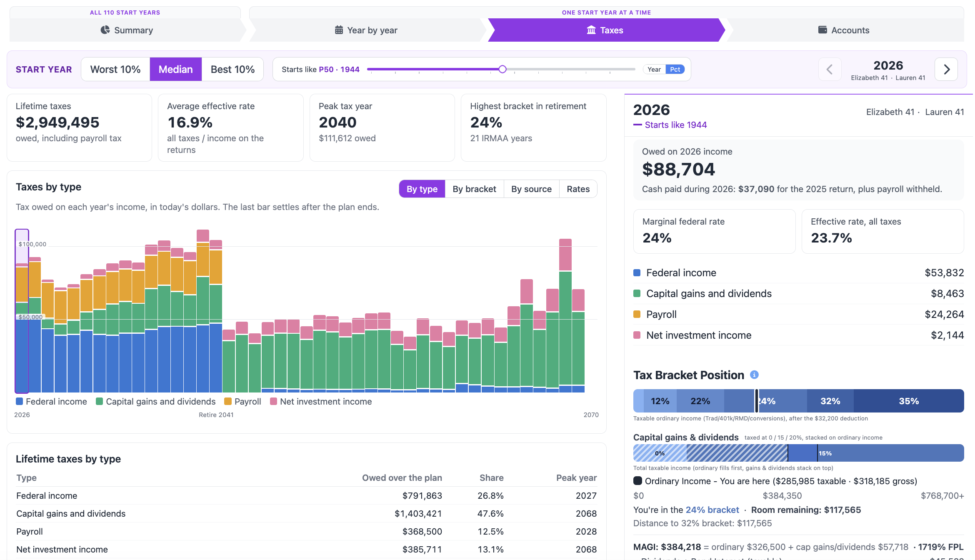Click the Accounts wallet icon
This screenshot has height=560, width=975.
[x=822, y=30]
